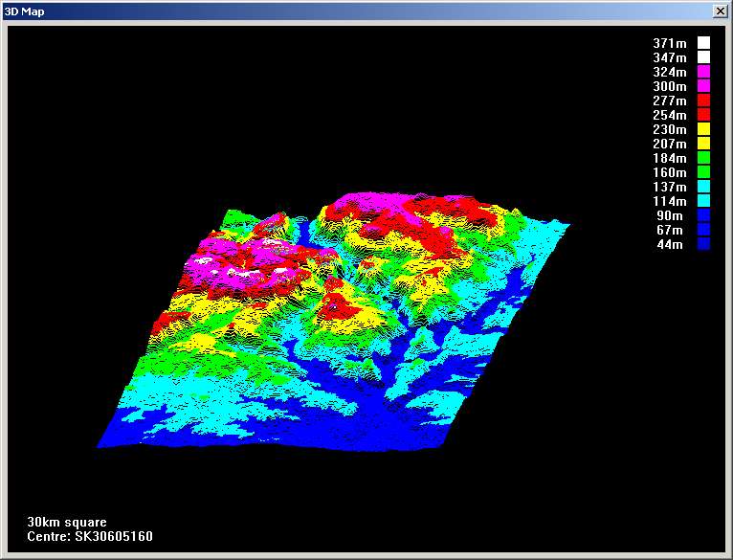
Task: Click the 300m magenta legend swatch
Action: pyautogui.click(x=703, y=86)
